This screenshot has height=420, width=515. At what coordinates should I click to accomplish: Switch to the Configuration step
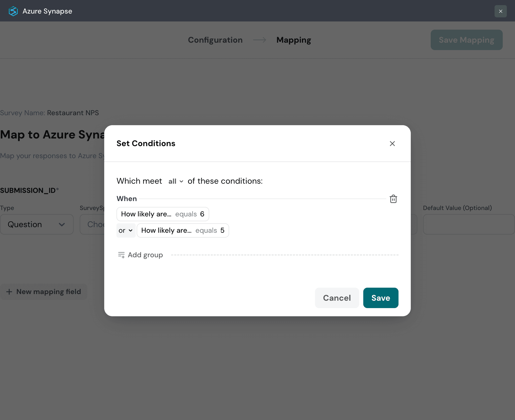click(x=215, y=40)
